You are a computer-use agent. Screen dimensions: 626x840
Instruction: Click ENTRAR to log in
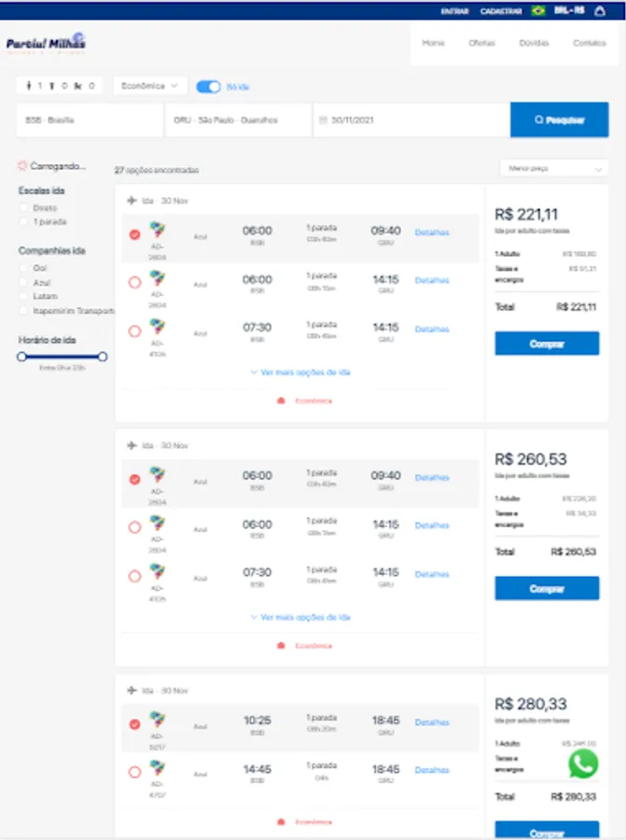point(454,11)
